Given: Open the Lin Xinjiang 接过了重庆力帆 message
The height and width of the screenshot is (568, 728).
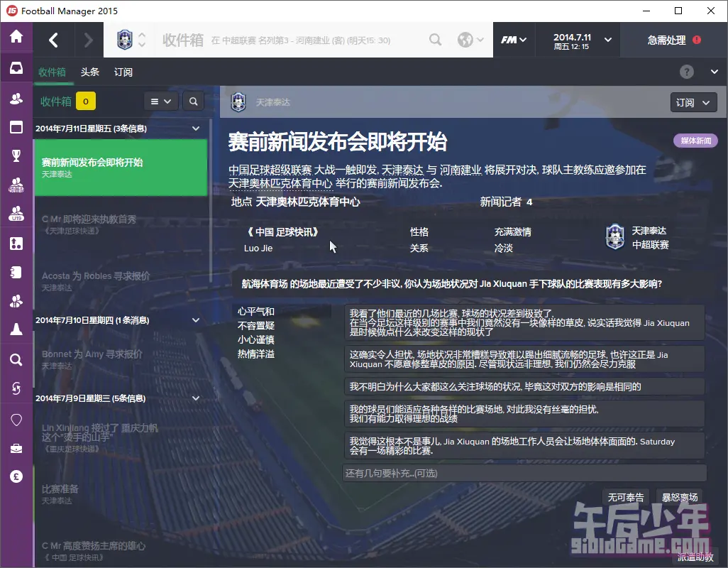Looking at the screenshot, I should tap(121, 437).
